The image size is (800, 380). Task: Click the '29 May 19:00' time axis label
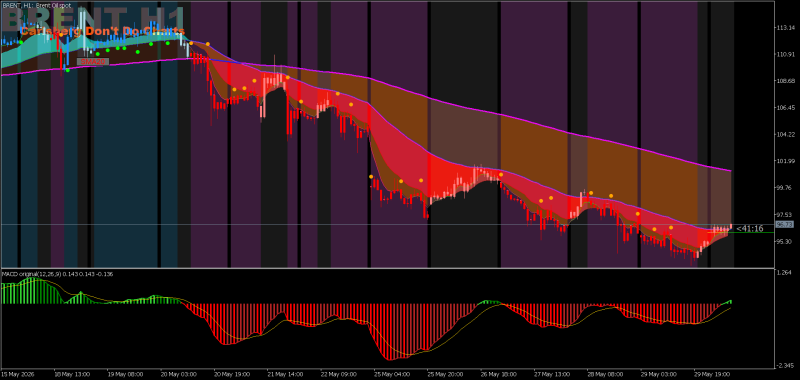(x=711, y=373)
